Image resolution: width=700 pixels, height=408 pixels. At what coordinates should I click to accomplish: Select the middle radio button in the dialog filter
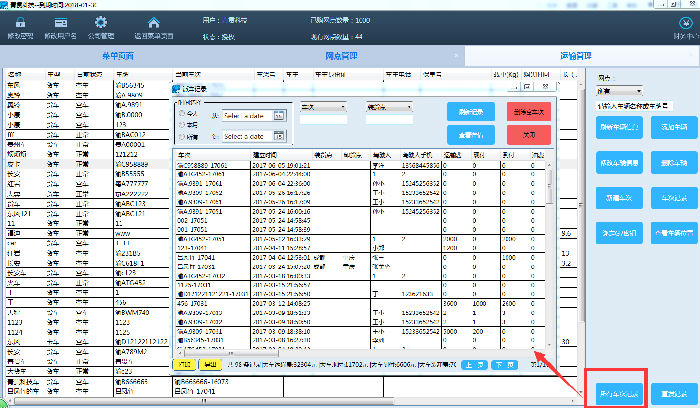point(180,124)
